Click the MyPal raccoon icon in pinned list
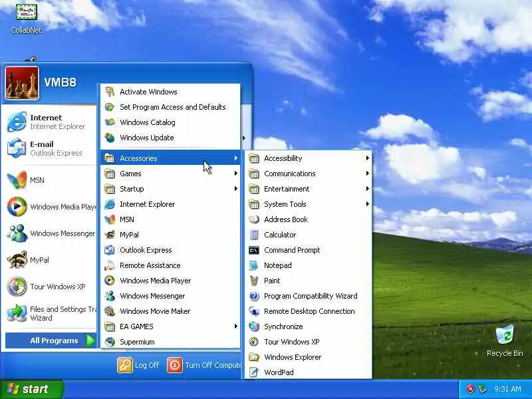This screenshot has height=399, width=532. pos(17,260)
